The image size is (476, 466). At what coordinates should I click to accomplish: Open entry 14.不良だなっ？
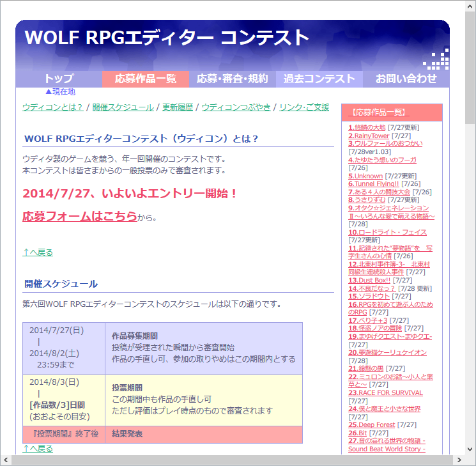point(372,288)
